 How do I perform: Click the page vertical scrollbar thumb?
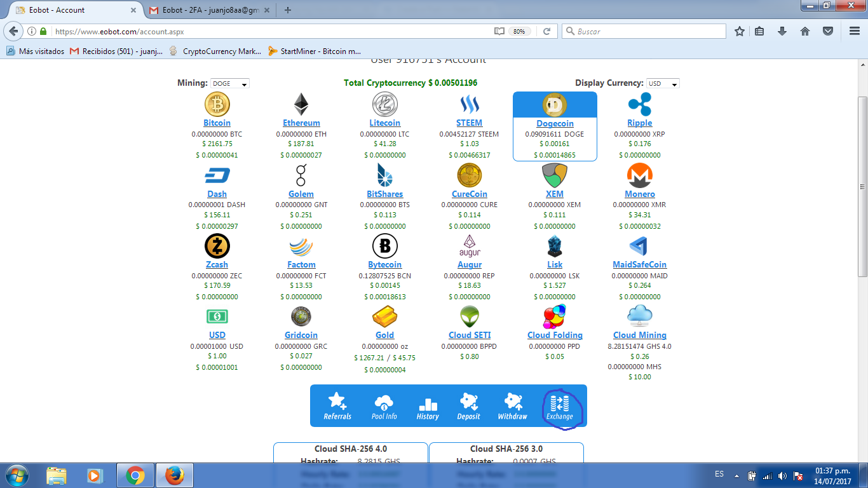[862, 186]
